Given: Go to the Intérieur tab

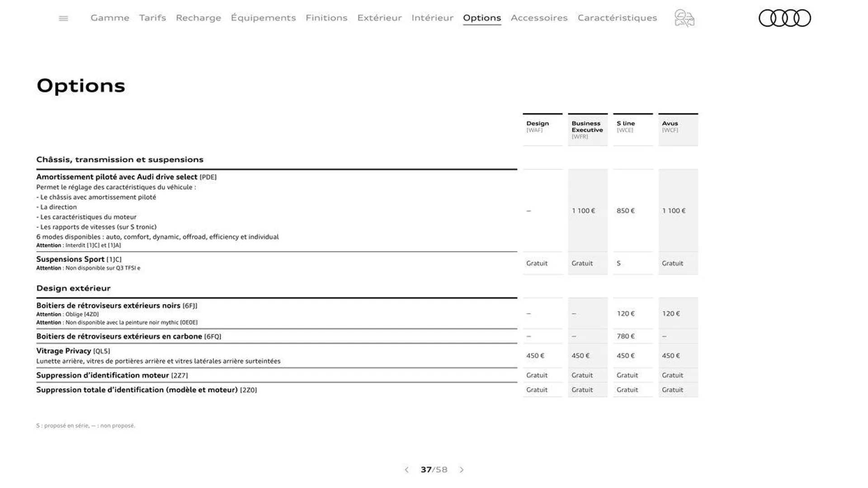Looking at the screenshot, I should coord(432,18).
